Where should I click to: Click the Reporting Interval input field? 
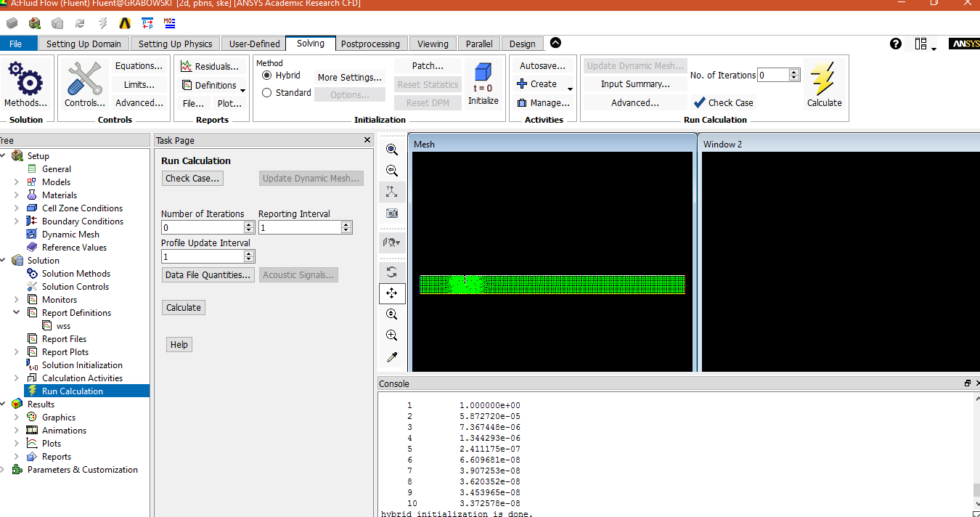(300, 227)
